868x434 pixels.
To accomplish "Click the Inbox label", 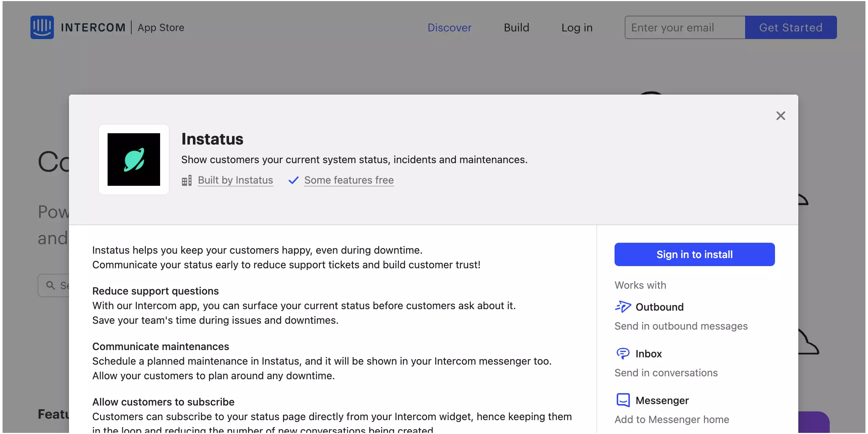I will [648, 354].
